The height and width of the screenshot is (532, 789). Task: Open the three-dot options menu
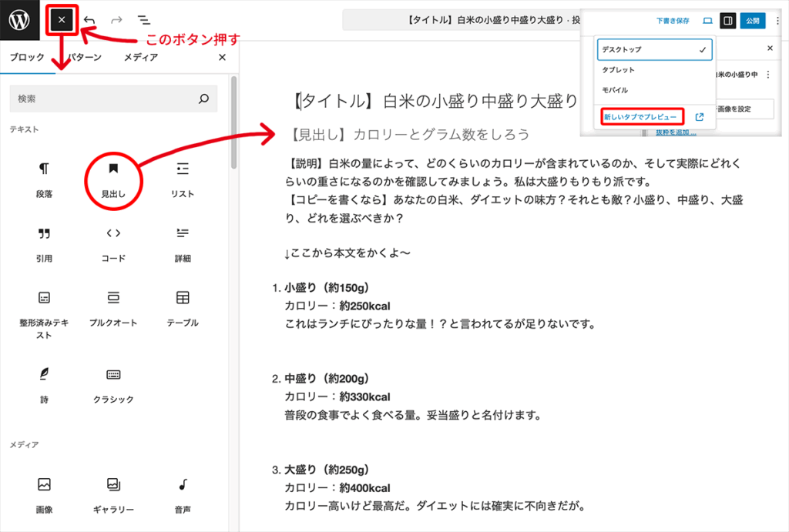pos(777,20)
